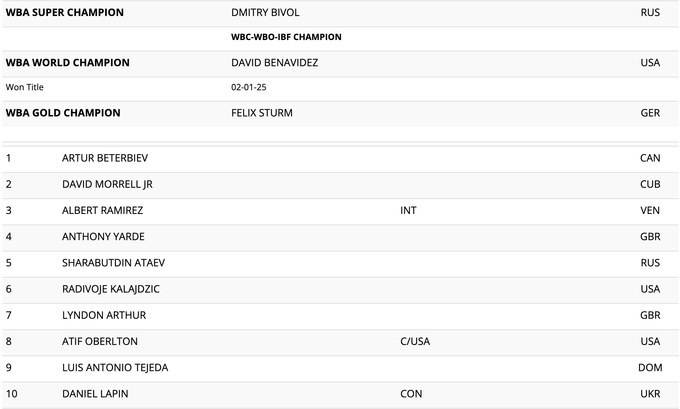Select the WBA World Champion label

coord(68,63)
